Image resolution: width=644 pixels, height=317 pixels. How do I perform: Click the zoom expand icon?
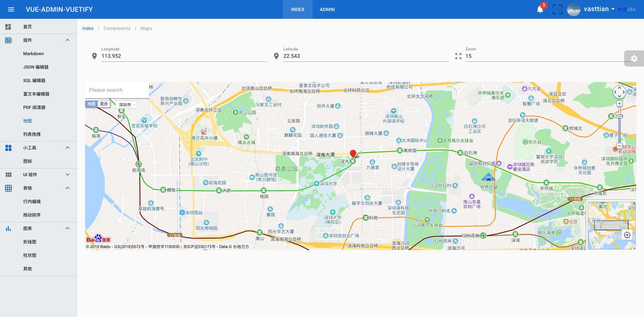pos(458,56)
